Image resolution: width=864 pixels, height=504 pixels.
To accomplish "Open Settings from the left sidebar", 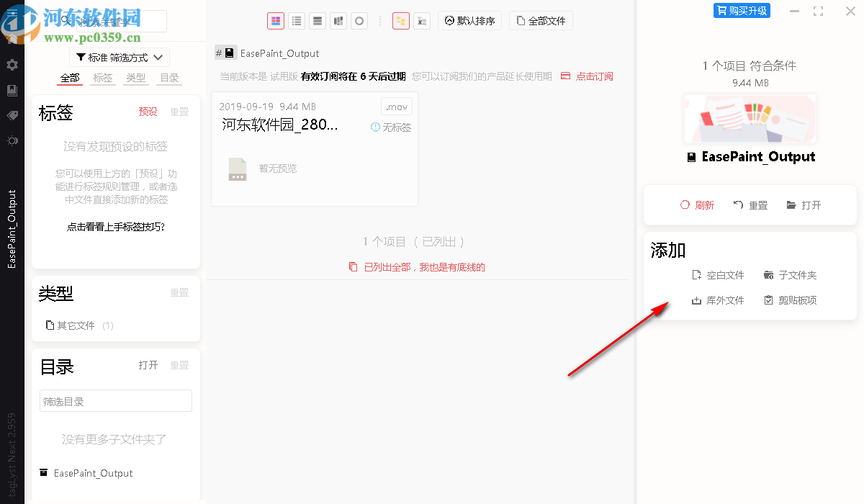I will click(11, 65).
